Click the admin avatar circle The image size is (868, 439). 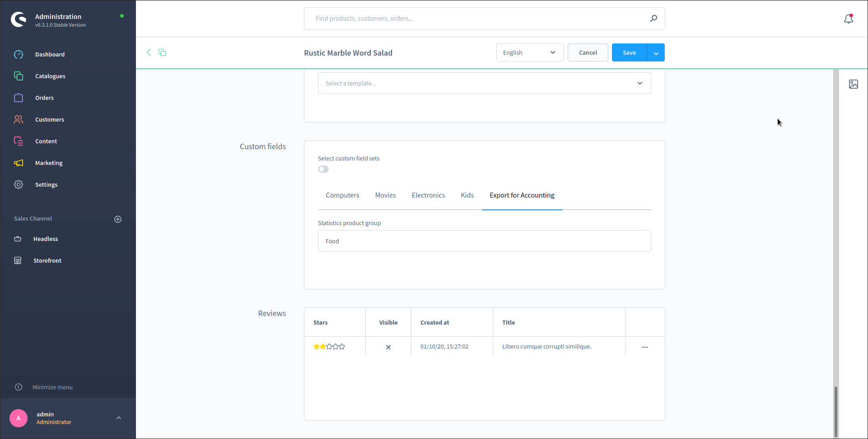(19, 418)
